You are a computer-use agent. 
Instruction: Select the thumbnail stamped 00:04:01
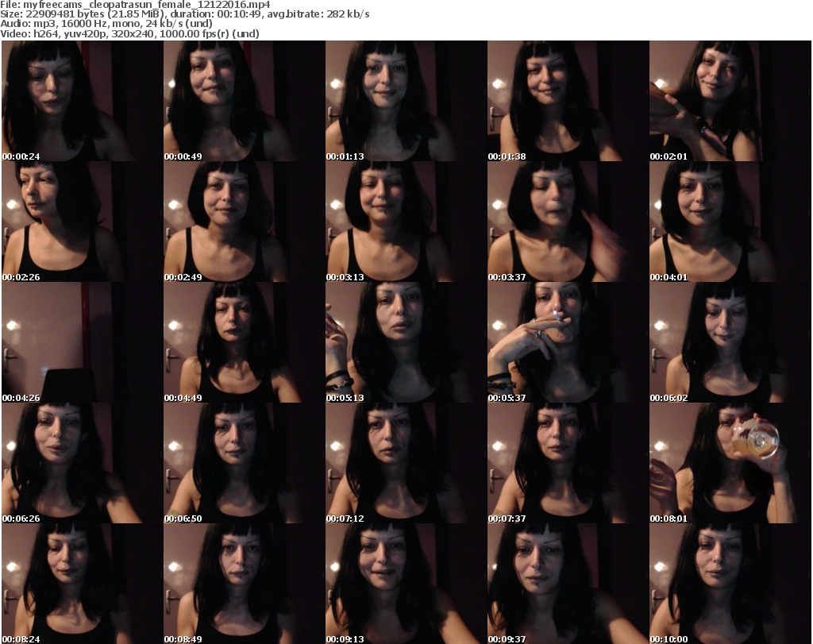[x=730, y=222]
